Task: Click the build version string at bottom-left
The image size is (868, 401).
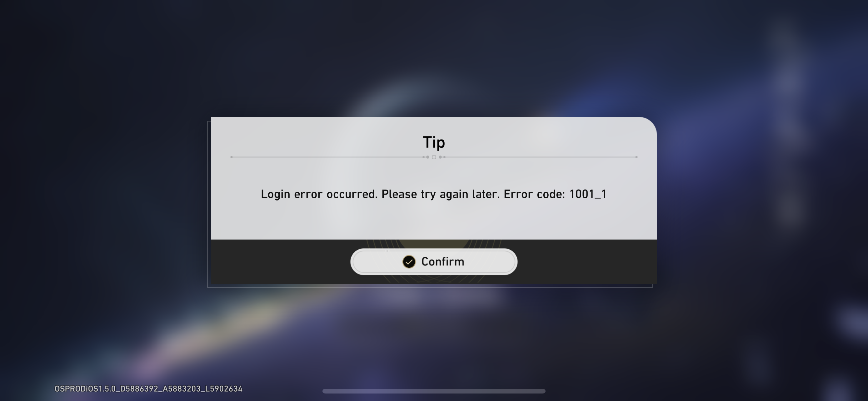Action: pyautogui.click(x=149, y=389)
